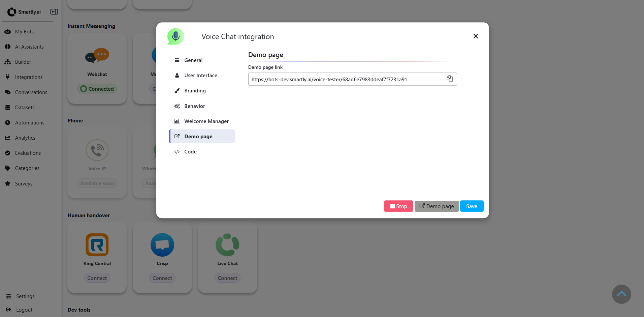
Task: Toggle the Webchat Connected status
Action: (x=97, y=88)
